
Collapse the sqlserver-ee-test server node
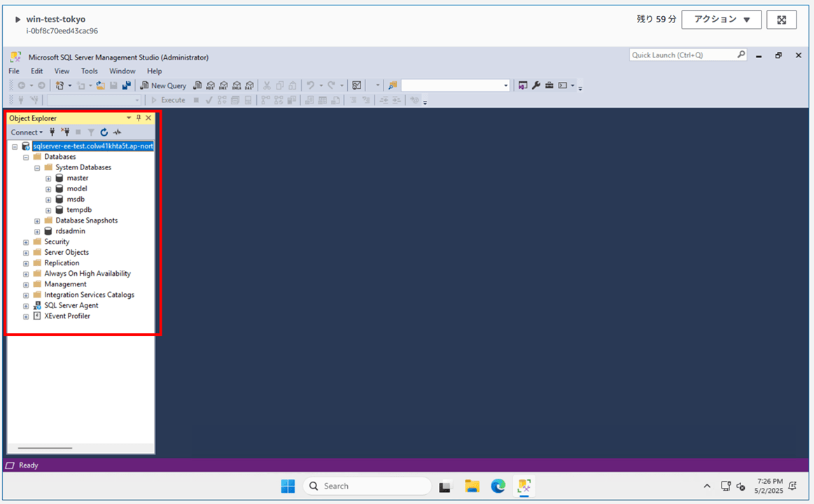15,147
